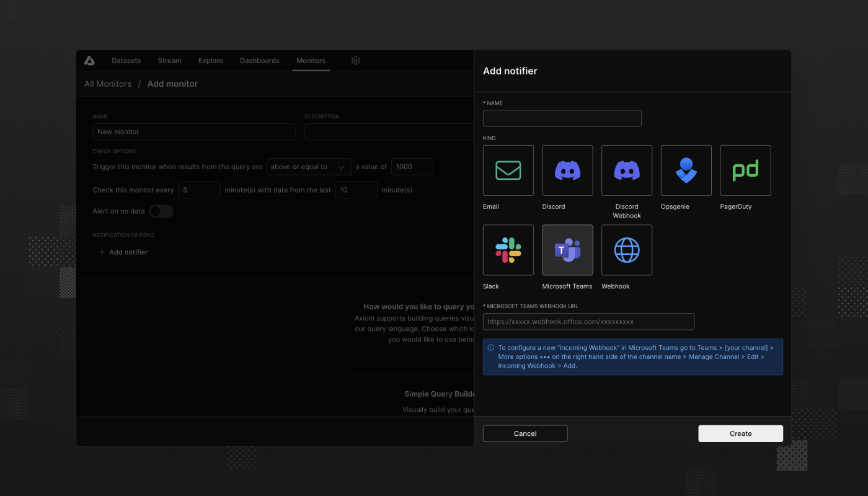Click the monitor Name field New monitor
The image size is (868, 496).
[x=194, y=131]
